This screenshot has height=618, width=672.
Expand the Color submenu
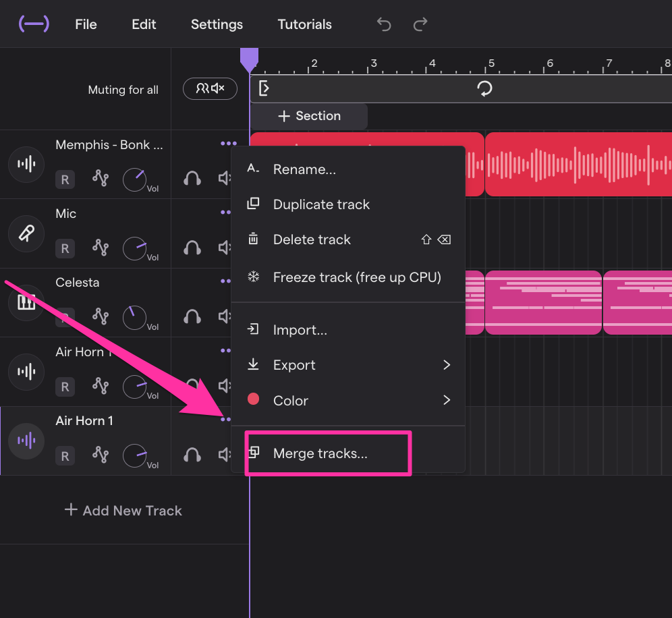[x=348, y=400]
